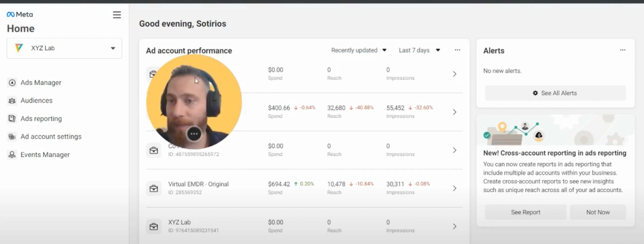Click the New! Cross-account reporting headline
The height and width of the screenshot is (244, 644).
click(554, 153)
